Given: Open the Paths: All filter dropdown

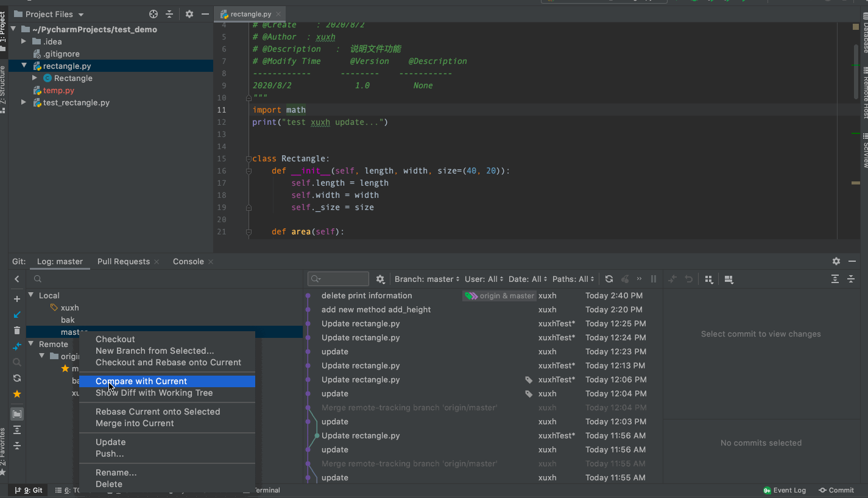Looking at the screenshot, I should click(574, 279).
